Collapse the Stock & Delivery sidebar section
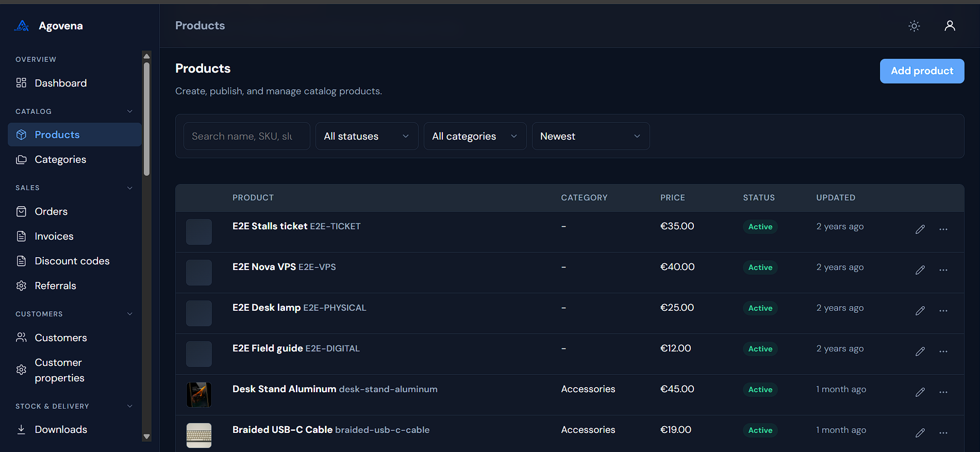The height and width of the screenshot is (452, 980). 130,406
